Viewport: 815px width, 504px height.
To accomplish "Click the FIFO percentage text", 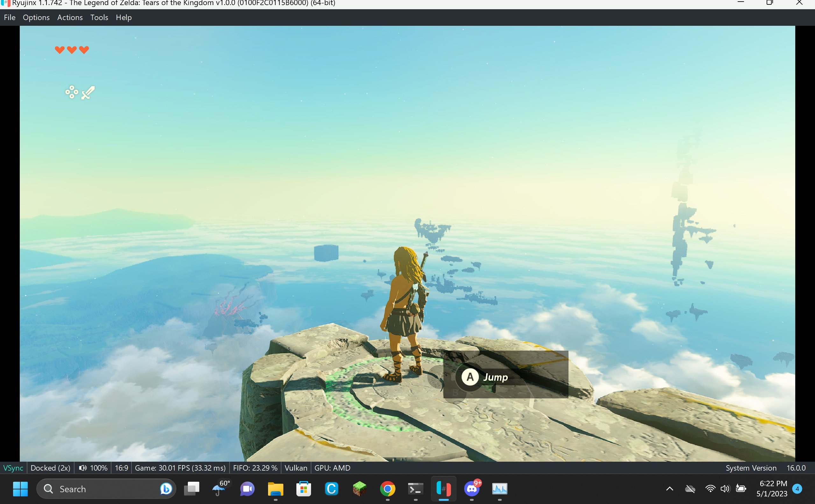I will (255, 468).
